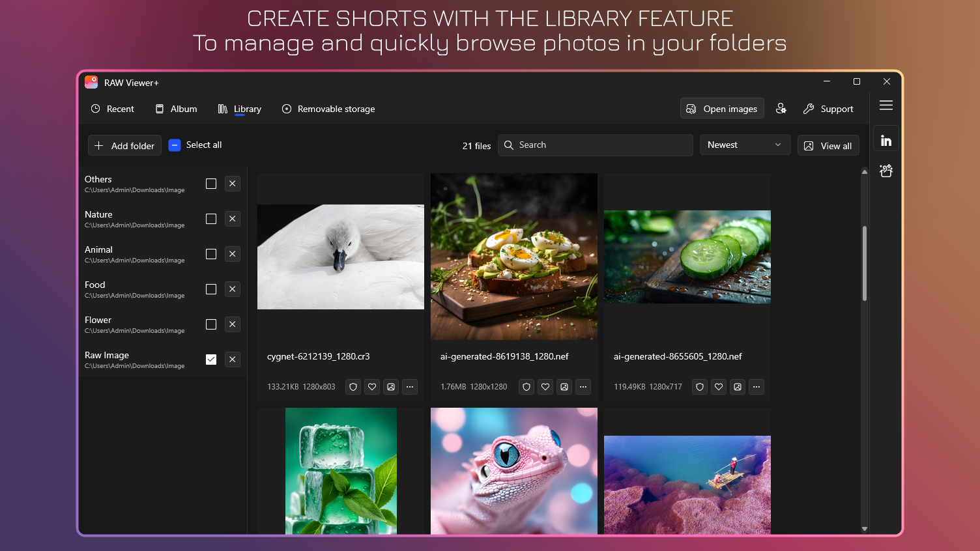Open the hamburger menu
Image resolution: width=980 pixels, height=551 pixels.
(886, 106)
